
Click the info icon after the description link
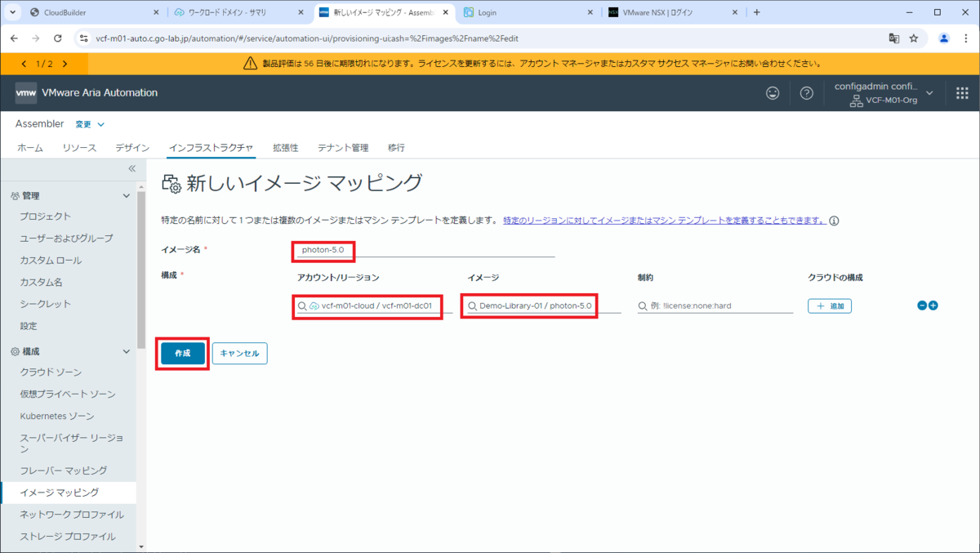pyautogui.click(x=835, y=221)
